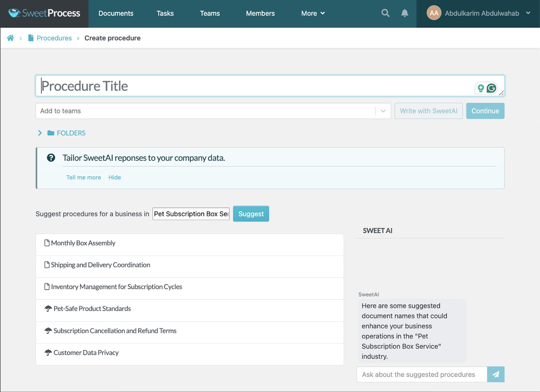
Task: Click Ask about the suggested procedures field
Action: 422,374
